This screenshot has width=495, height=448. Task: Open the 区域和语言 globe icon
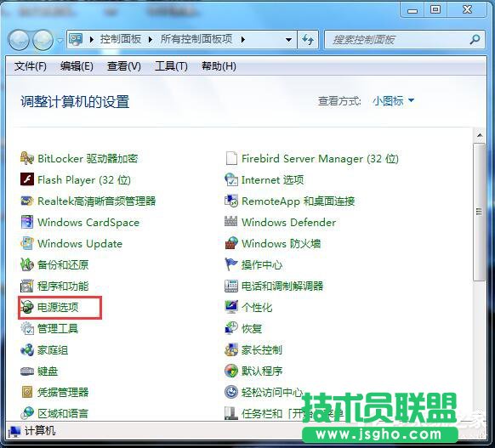coord(27,413)
